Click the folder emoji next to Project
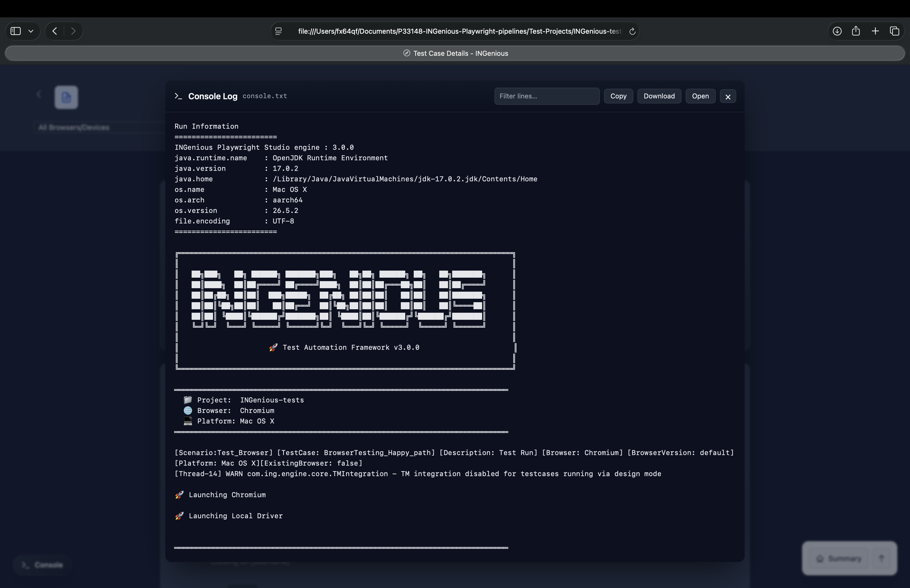 pos(187,400)
